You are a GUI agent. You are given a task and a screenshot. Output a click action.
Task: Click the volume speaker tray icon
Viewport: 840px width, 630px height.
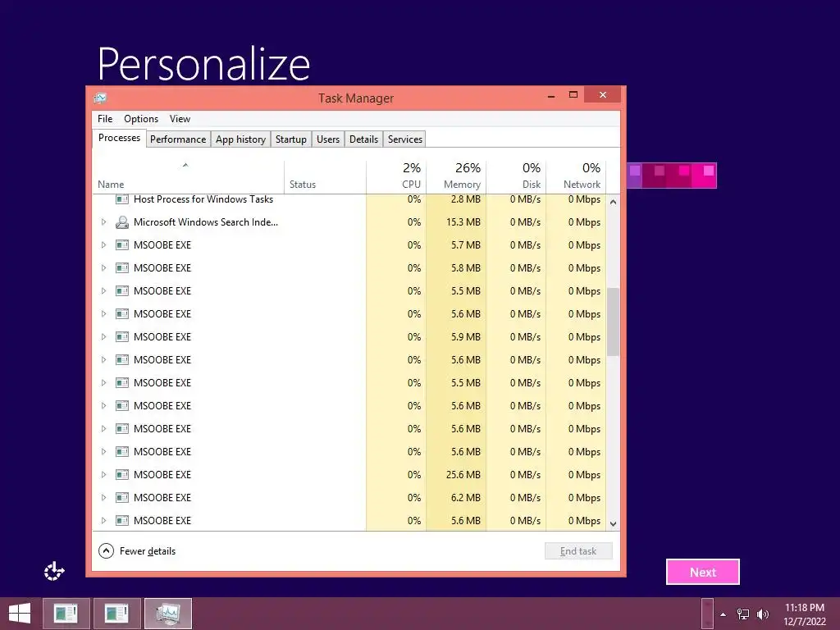(x=763, y=614)
